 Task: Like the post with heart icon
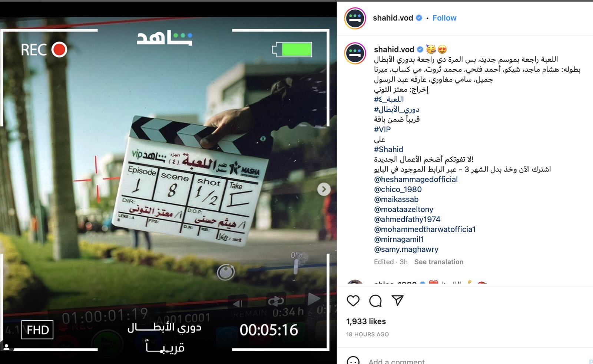353,301
